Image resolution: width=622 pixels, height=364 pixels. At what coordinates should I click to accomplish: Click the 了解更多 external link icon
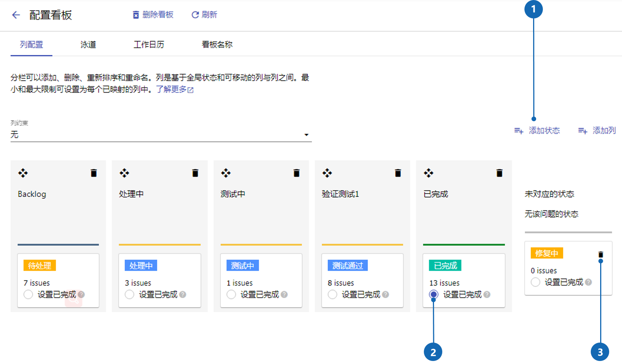(x=191, y=90)
